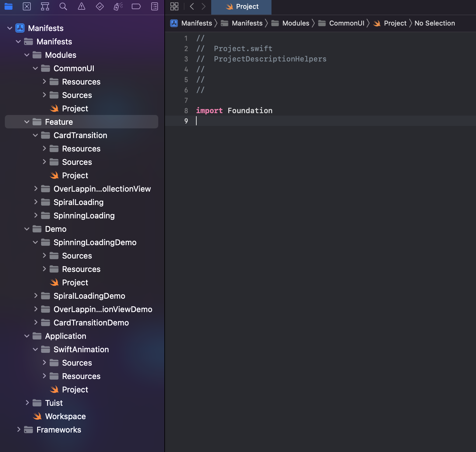This screenshot has height=452, width=476.
Task: Click Manifests project in the breadcrumb bar
Action: 191,23
